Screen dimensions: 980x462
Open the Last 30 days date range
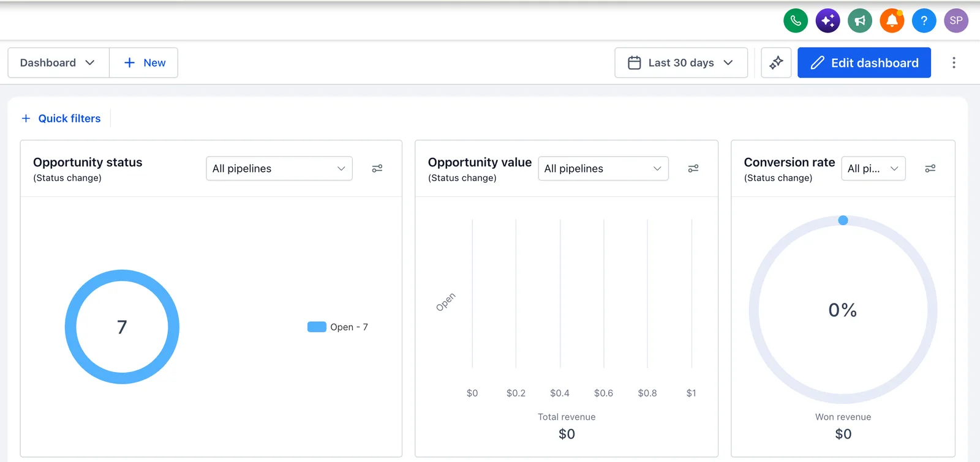[681, 62]
